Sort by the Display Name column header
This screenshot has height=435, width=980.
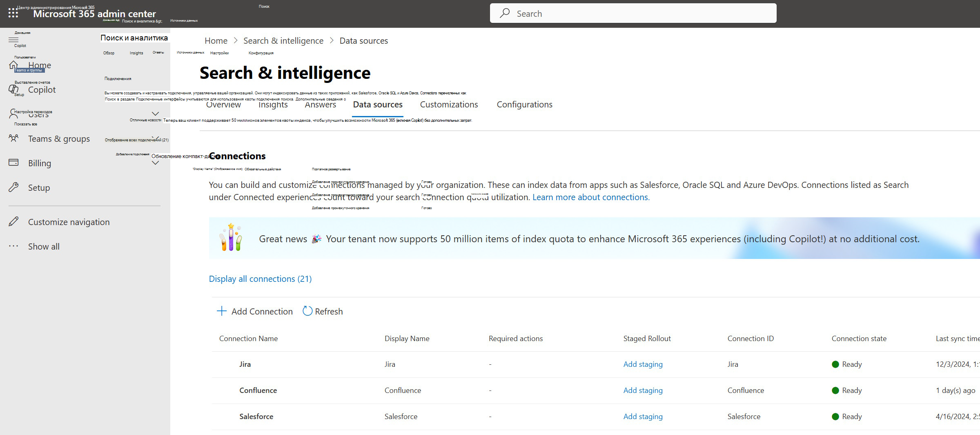pos(407,339)
